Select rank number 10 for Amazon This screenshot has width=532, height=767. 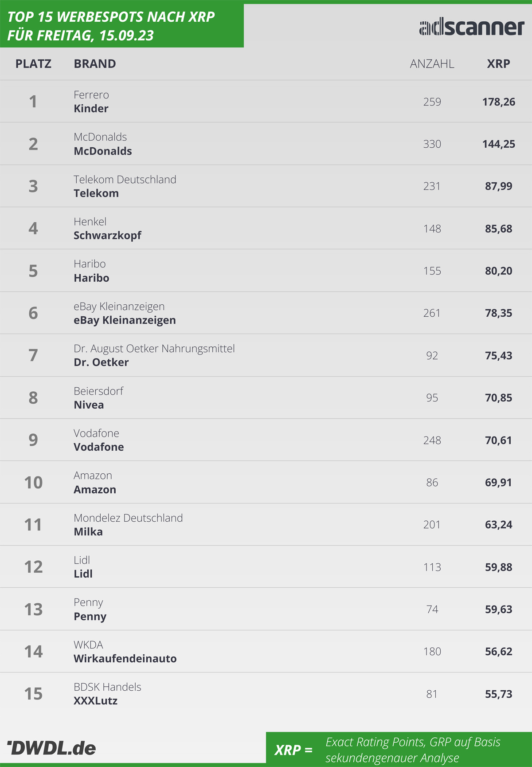[33, 482]
